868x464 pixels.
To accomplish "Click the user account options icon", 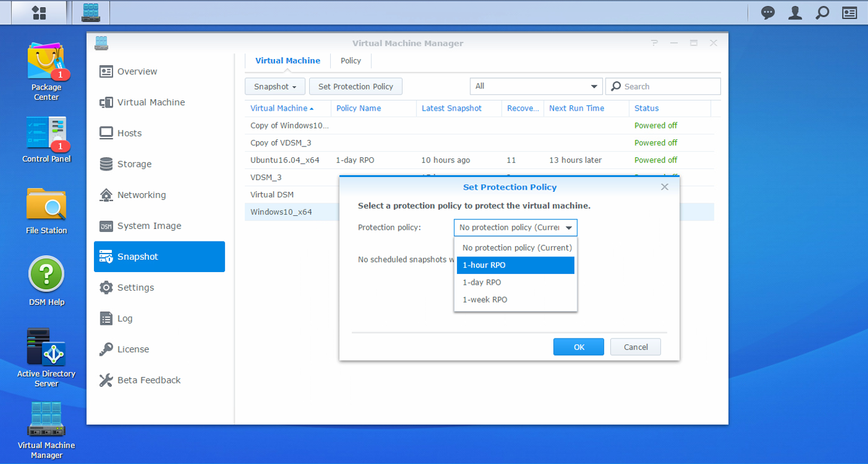I will [795, 13].
